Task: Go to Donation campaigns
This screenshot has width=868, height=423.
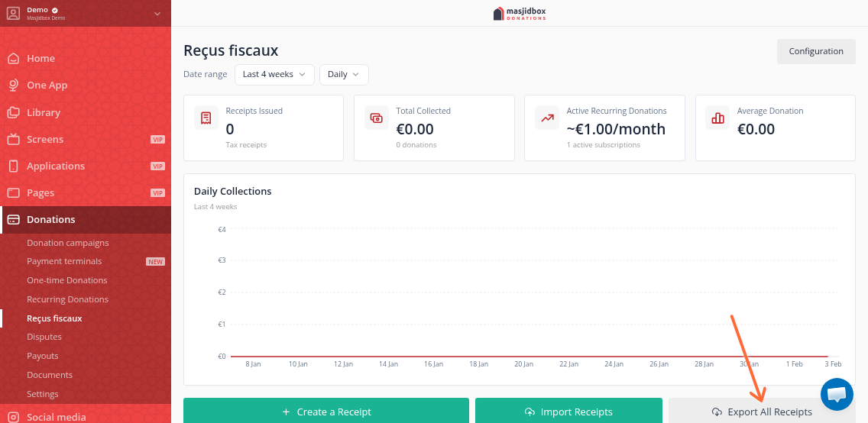Action: point(67,243)
